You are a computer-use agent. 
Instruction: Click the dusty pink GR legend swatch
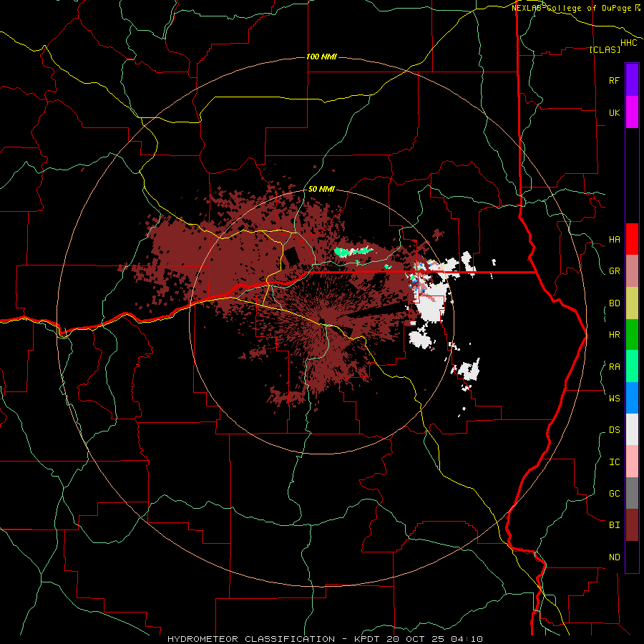pos(632,271)
